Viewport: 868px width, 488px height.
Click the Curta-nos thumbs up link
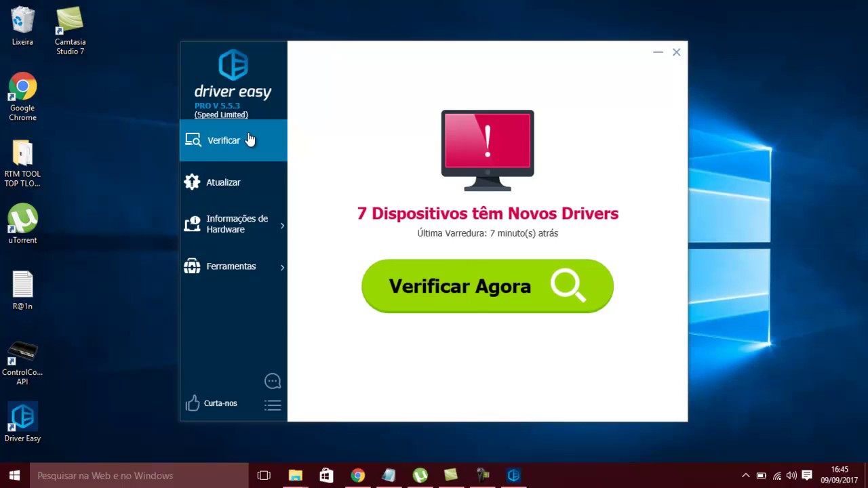coord(212,403)
